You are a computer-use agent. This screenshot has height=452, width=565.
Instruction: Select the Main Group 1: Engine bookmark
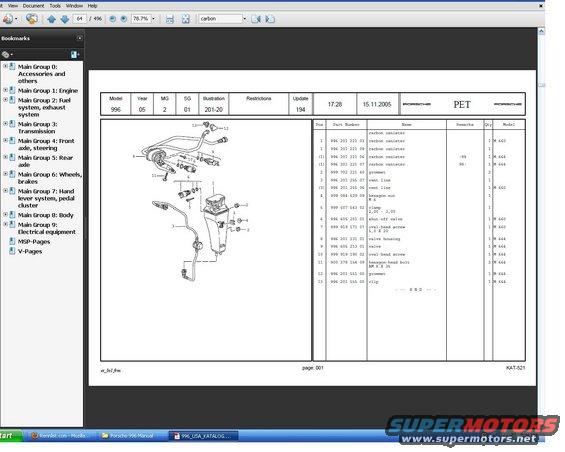click(x=48, y=91)
